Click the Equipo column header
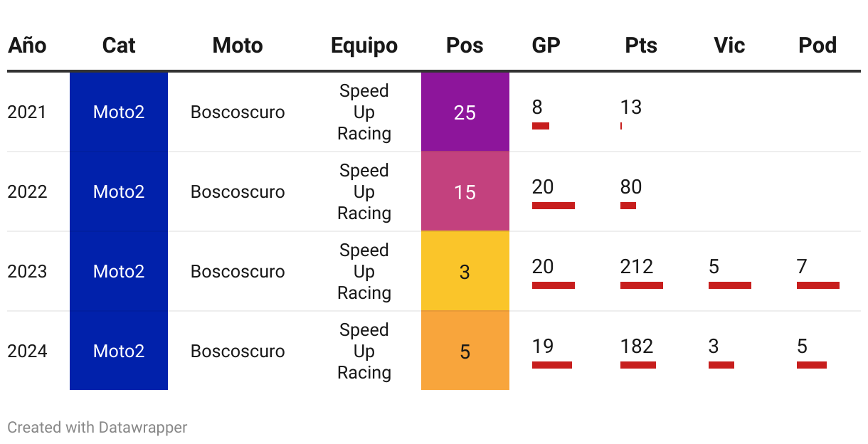Screen dimensions: 868x444 point(364,46)
